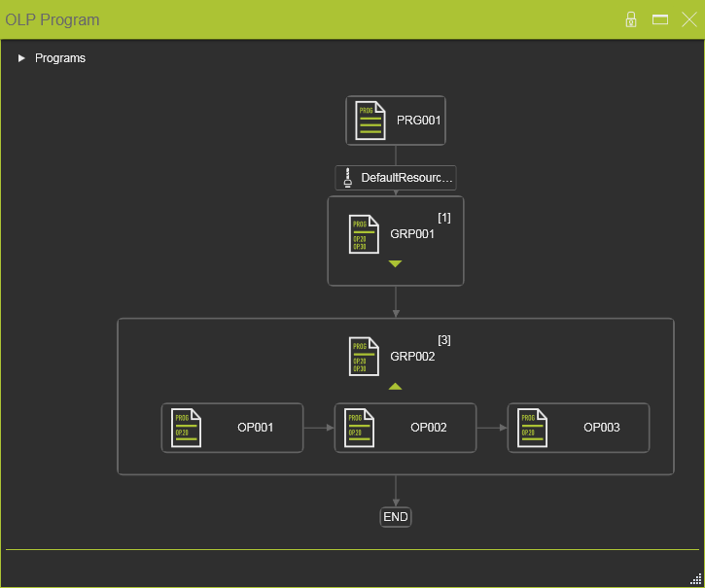Screen dimensions: 705x588
Task: Click the GRP001 group program icon
Action: coord(359,234)
